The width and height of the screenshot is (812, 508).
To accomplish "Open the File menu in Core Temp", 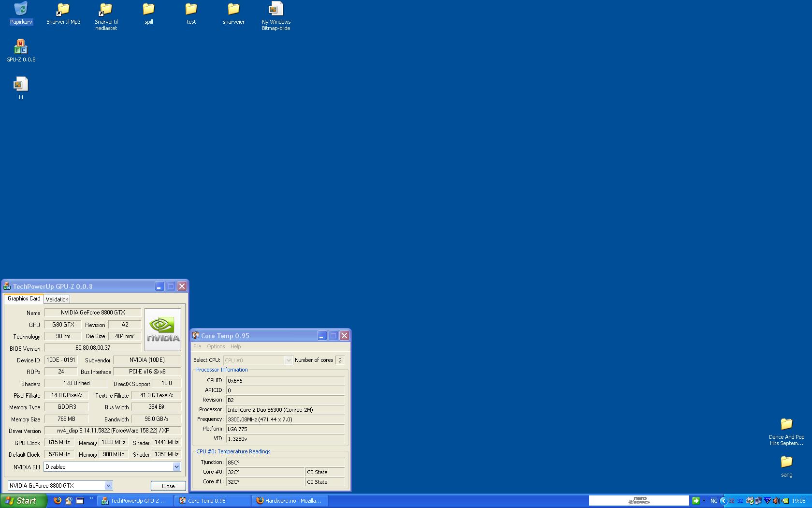I will pos(197,346).
